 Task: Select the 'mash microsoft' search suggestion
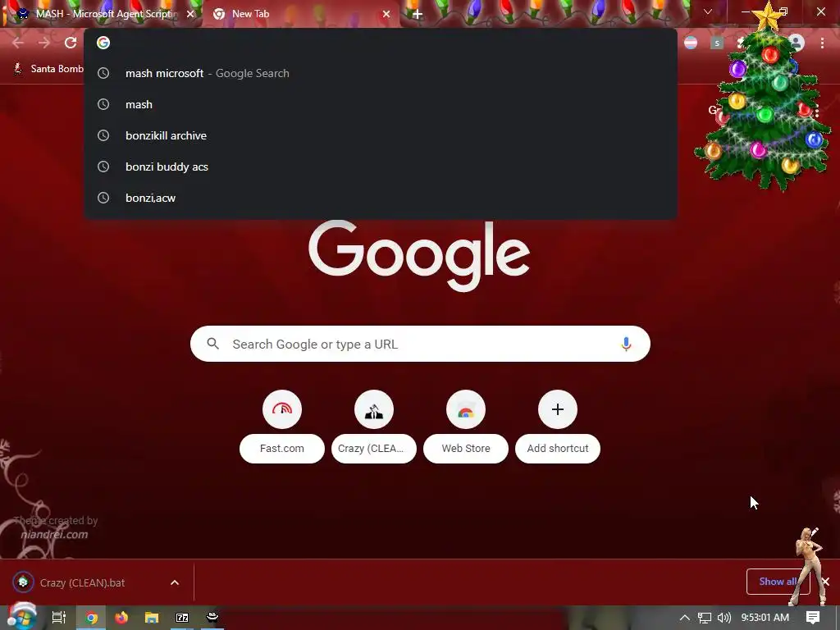point(381,73)
